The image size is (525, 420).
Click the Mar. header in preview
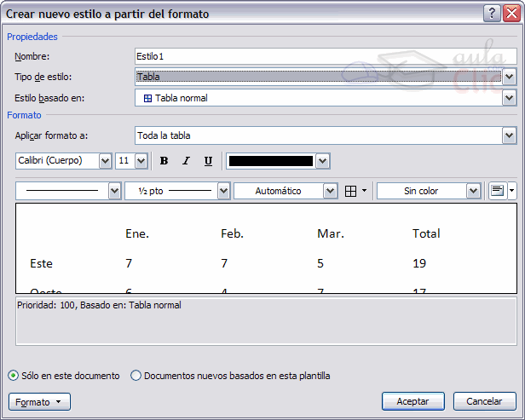pos(331,233)
